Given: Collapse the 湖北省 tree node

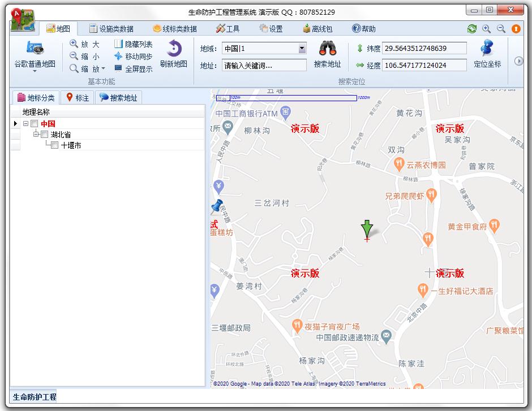Looking at the screenshot, I should coord(36,135).
